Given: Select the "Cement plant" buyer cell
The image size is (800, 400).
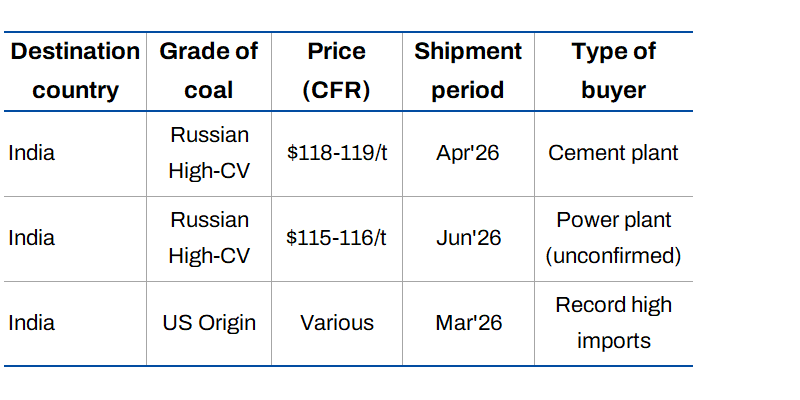Looking at the screenshot, I should coord(613,153).
